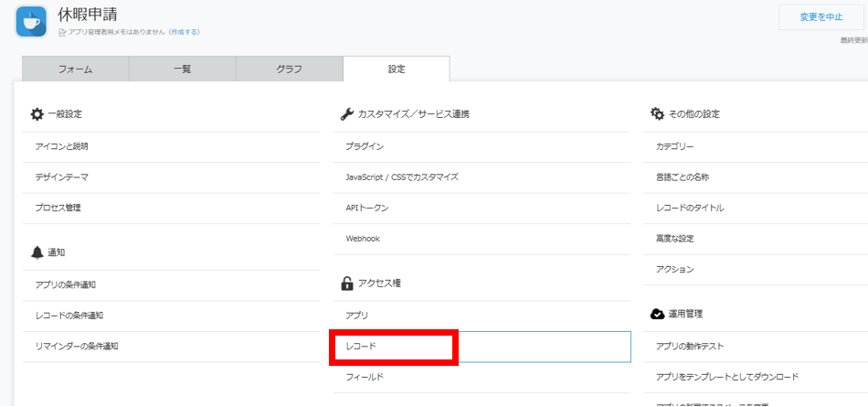Open the APIトークン settings
Viewport: 868px width, 407px height.
click(367, 208)
